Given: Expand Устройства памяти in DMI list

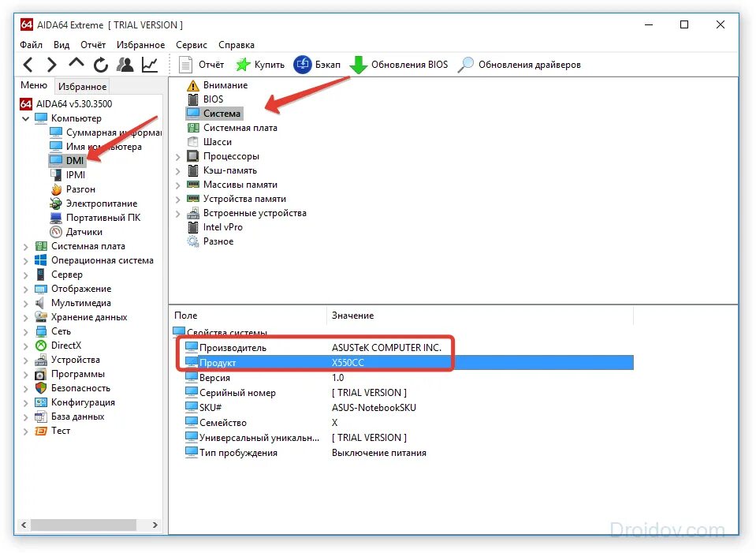Looking at the screenshot, I should click(177, 200).
